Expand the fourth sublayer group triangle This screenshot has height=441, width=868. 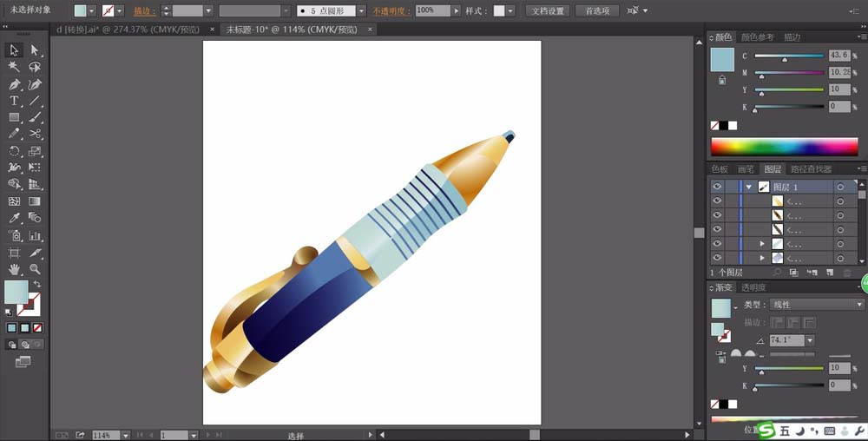tap(762, 243)
